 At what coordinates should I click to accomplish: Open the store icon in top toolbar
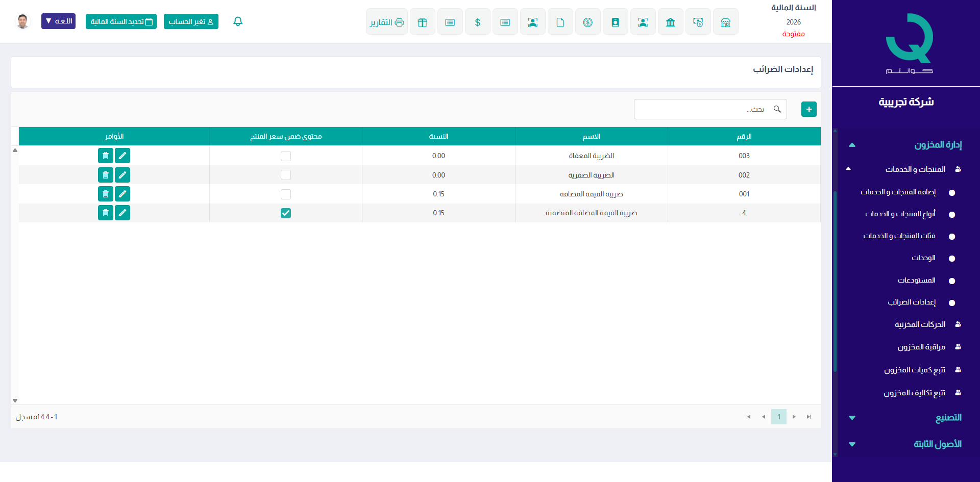pos(725,22)
